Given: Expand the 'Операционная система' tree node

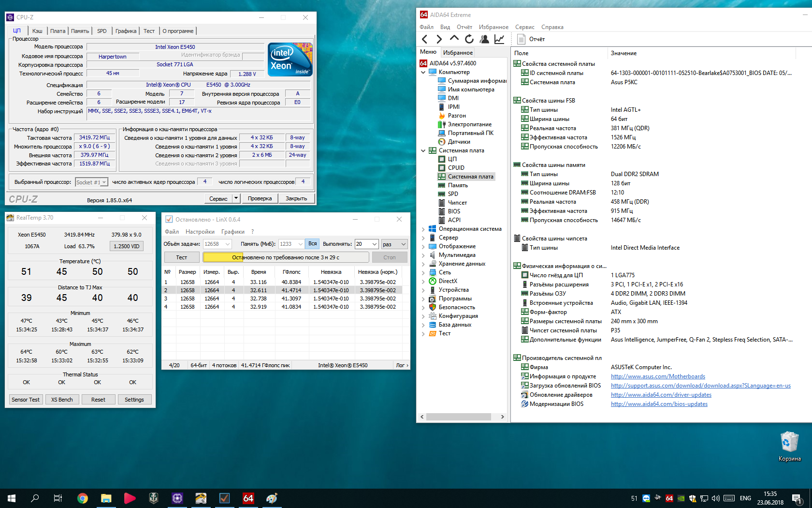Looking at the screenshot, I should [x=423, y=229].
